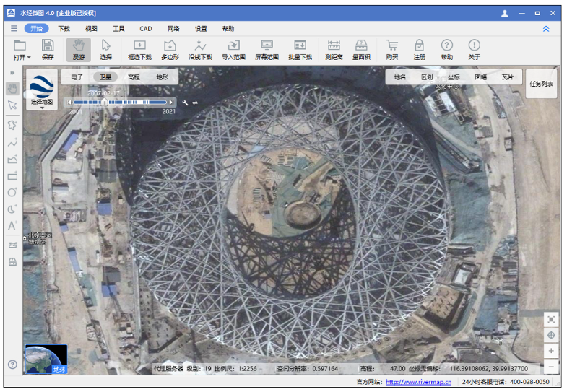Click the 保存 save icon

click(x=48, y=48)
